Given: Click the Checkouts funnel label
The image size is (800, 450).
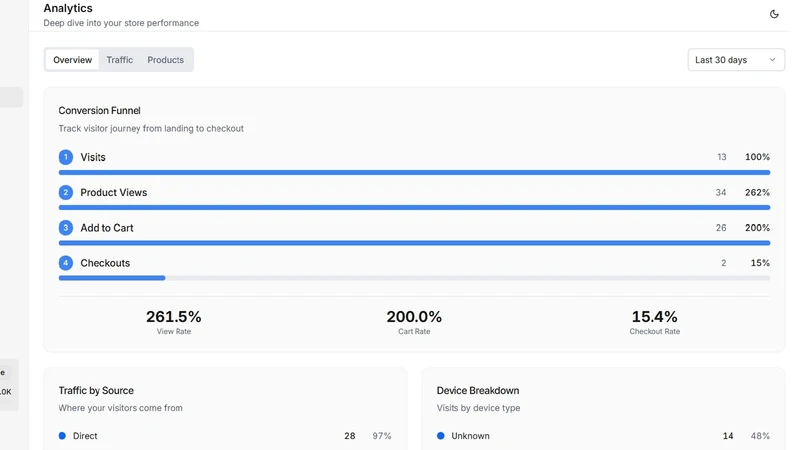Looking at the screenshot, I should pyautogui.click(x=105, y=263).
